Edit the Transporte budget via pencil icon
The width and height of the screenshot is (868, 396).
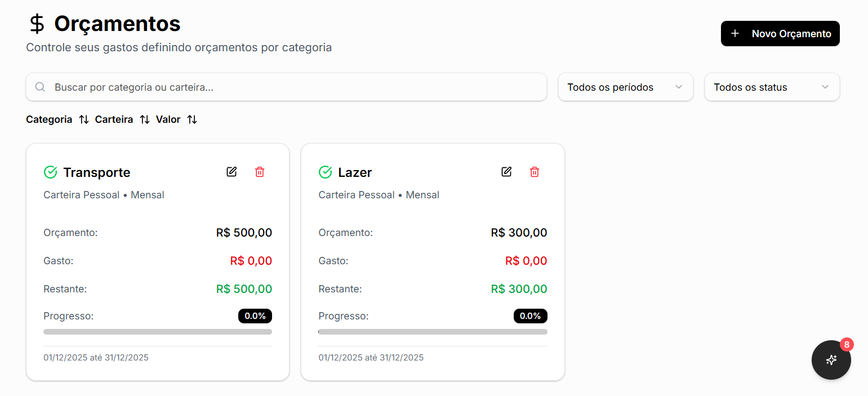(x=232, y=172)
